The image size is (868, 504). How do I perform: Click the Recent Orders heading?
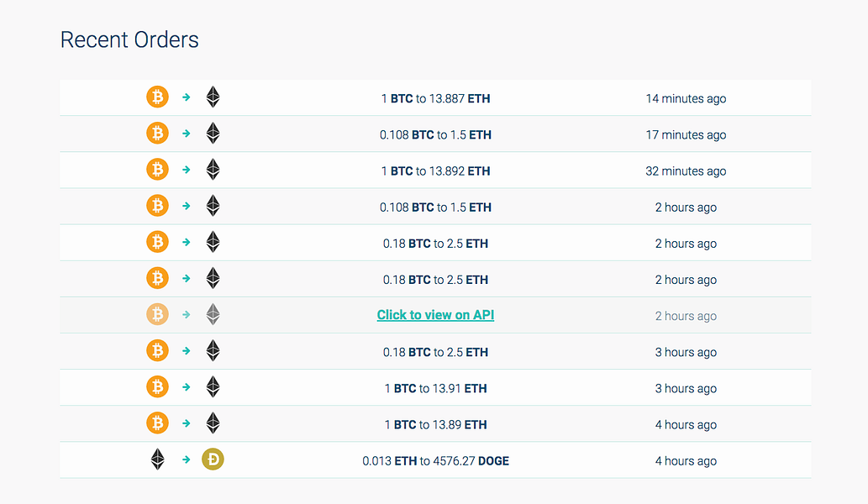coord(129,39)
